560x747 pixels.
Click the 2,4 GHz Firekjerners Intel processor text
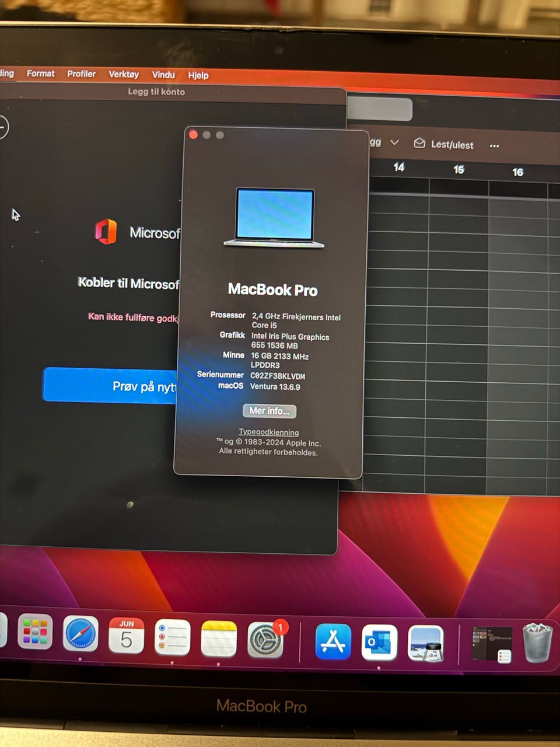coord(296,321)
